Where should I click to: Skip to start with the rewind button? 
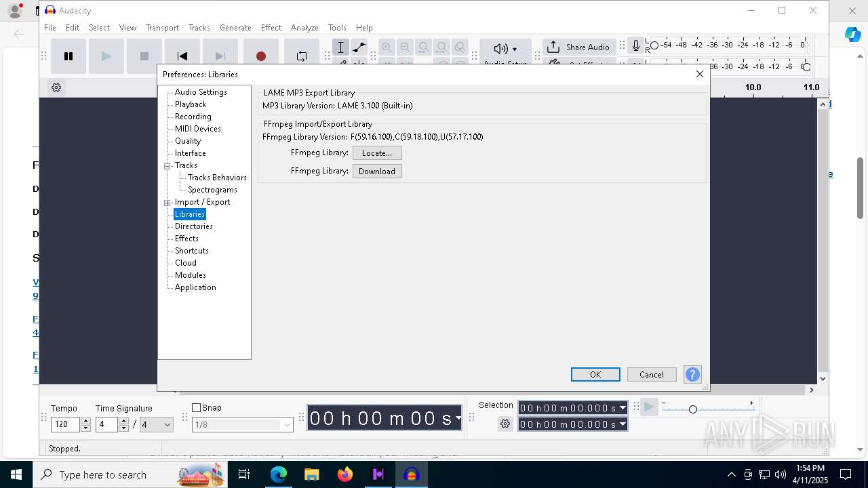182,56
